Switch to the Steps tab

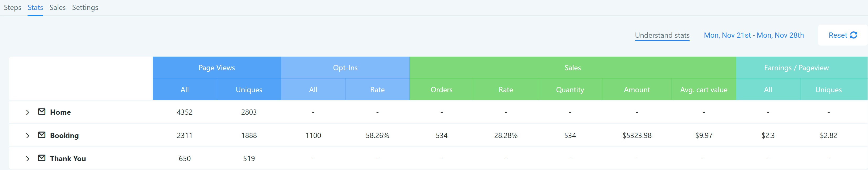tap(13, 7)
